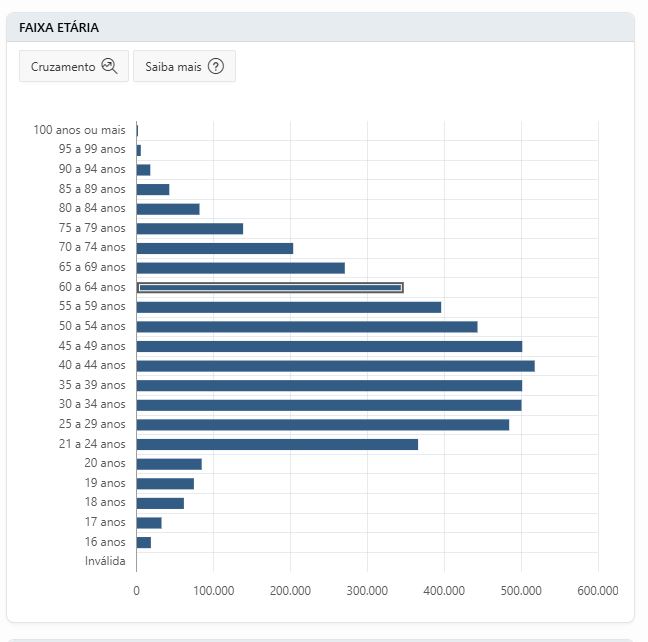This screenshot has width=648, height=642.
Task: Click the 40 a 44 anos bar
Action: tap(336, 366)
